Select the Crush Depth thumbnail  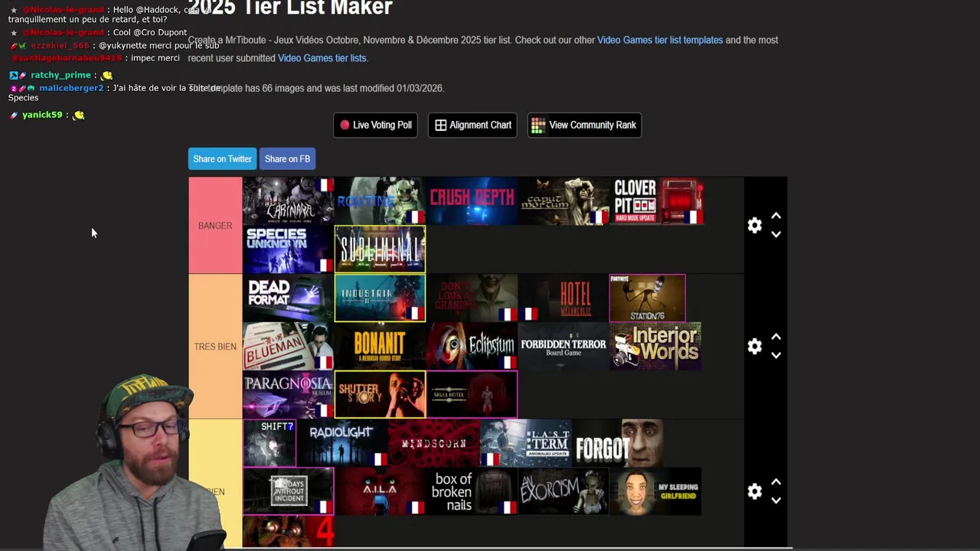(472, 201)
